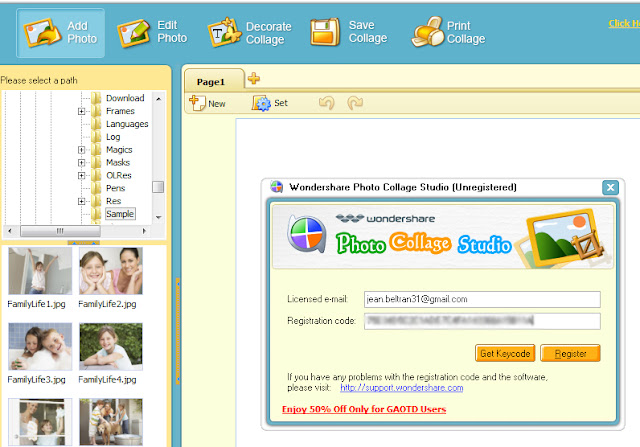
Task: Open the Save Collage tool
Action: pos(348,32)
